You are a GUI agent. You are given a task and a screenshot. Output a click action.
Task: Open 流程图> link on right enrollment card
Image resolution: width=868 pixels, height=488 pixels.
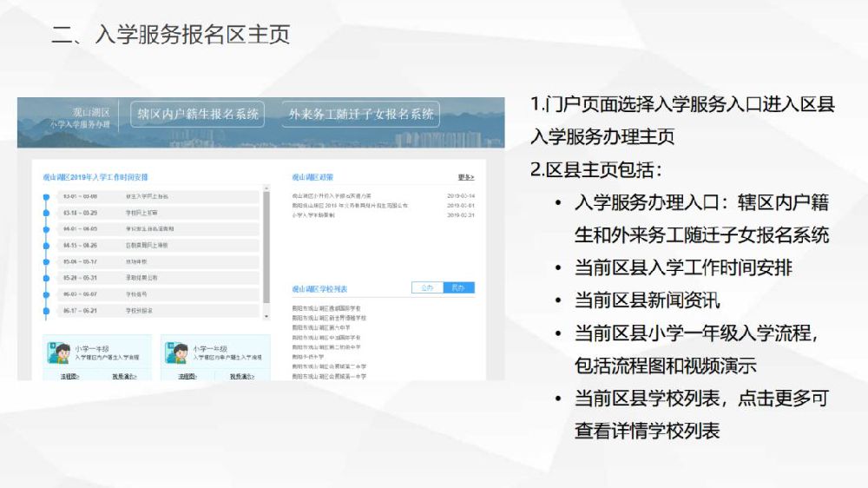tap(187, 377)
